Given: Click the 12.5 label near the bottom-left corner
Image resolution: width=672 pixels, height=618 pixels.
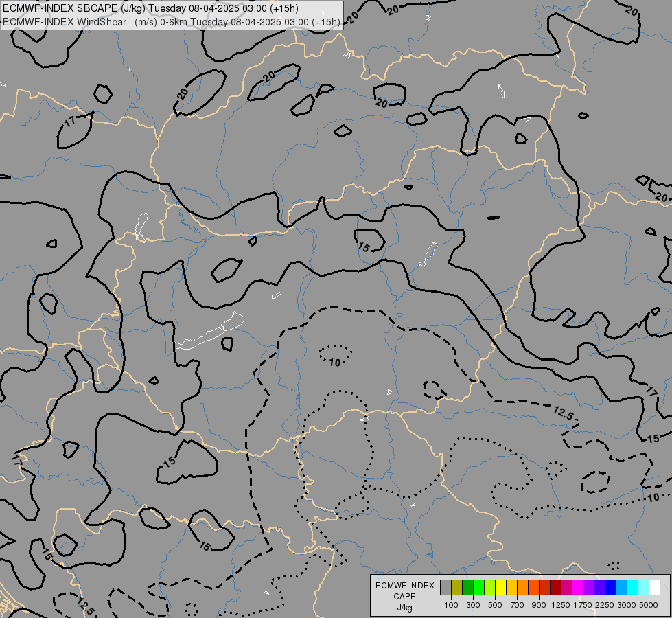Looking at the screenshot, I should [x=86, y=605].
